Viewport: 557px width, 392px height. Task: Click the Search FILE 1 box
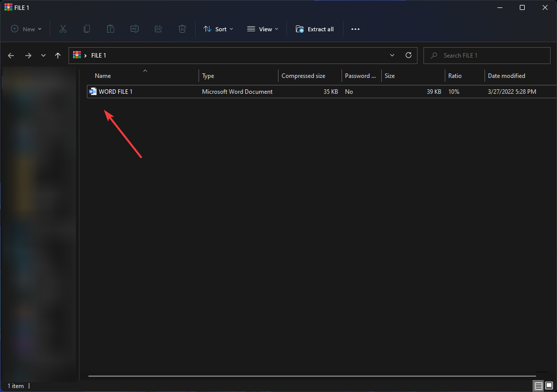(487, 56)
